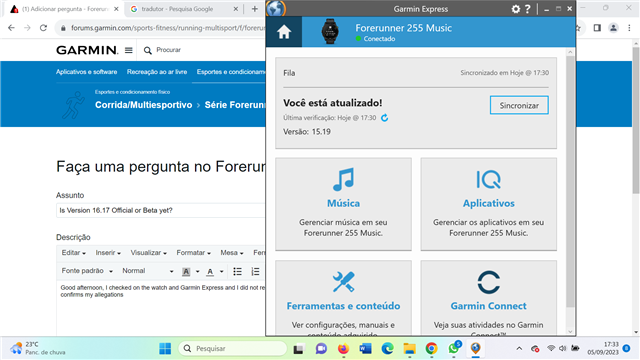Image resolution: width=640 pixels, height=360 pixels.
Task: Open Chrome side panel icon
Action: [x=597, y=28]
